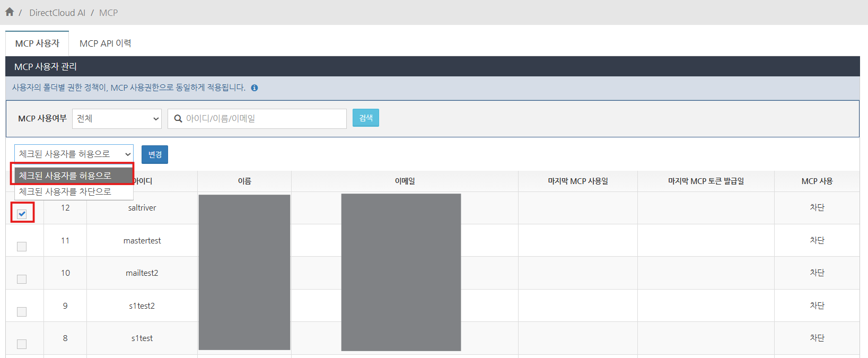Click the info icon beside policy notice
The width and height of the screenshot is (868, 358).
(x=255, y=88)
